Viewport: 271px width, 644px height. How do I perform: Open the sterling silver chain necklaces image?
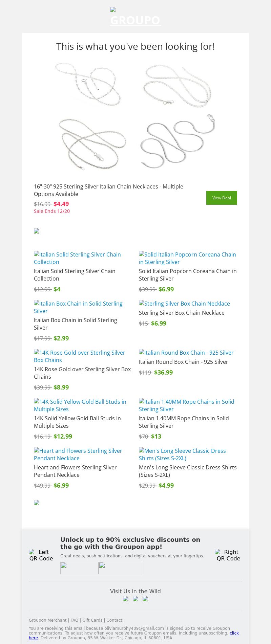[x=135, y=115]
